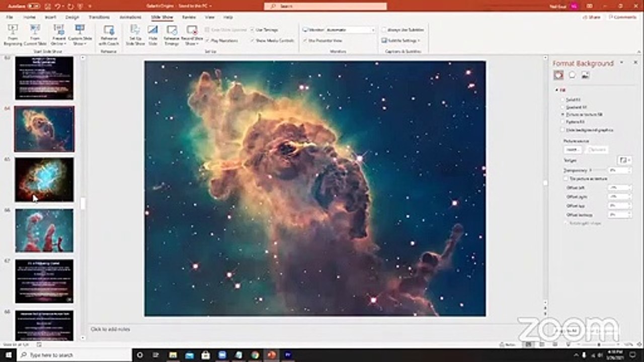Switch to the View tab

tap(210, 17)
